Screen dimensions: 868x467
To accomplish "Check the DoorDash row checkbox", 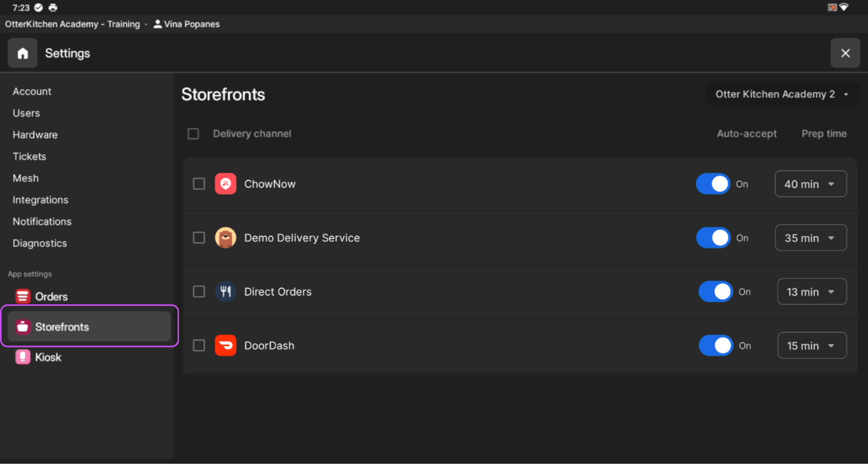I will tap(199, 345).
